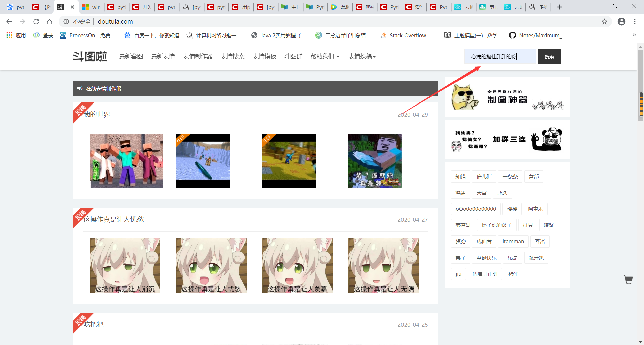Open the snowy Minecraft GIF thumbnail
Viewport: 644px width, 345px height.
pyautogui.click(x=203, y=161)
